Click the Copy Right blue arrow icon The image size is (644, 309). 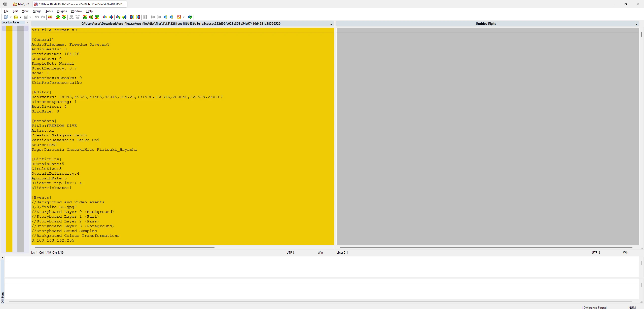[105, 17]
